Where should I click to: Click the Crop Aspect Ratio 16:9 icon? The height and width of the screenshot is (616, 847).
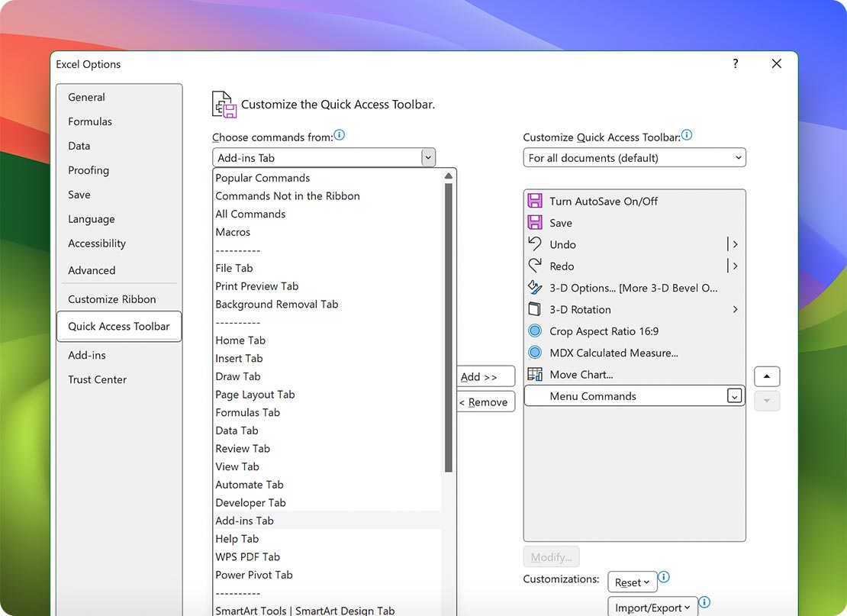pos(534,331)
